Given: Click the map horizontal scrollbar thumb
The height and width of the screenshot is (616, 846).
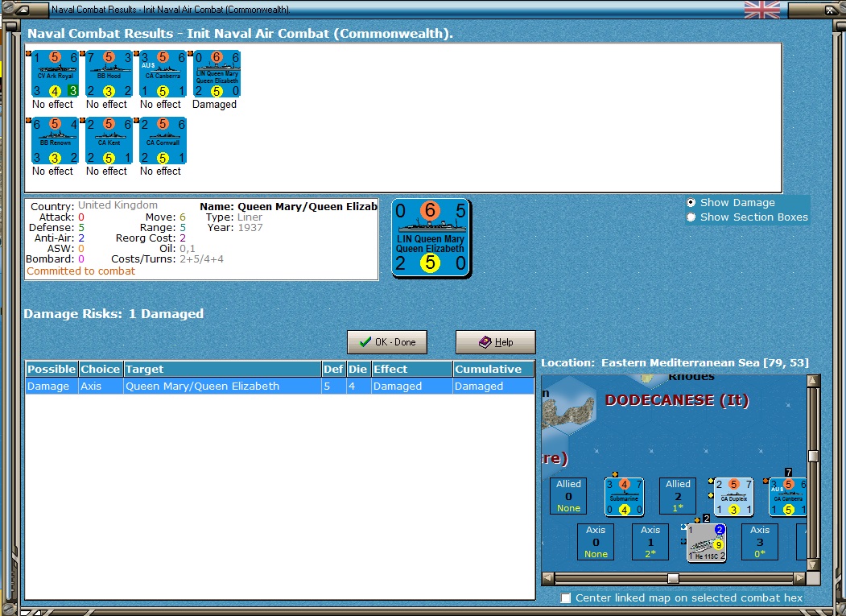Looking at the screenshot, I should pyautogui.click(x=674, y=578).
